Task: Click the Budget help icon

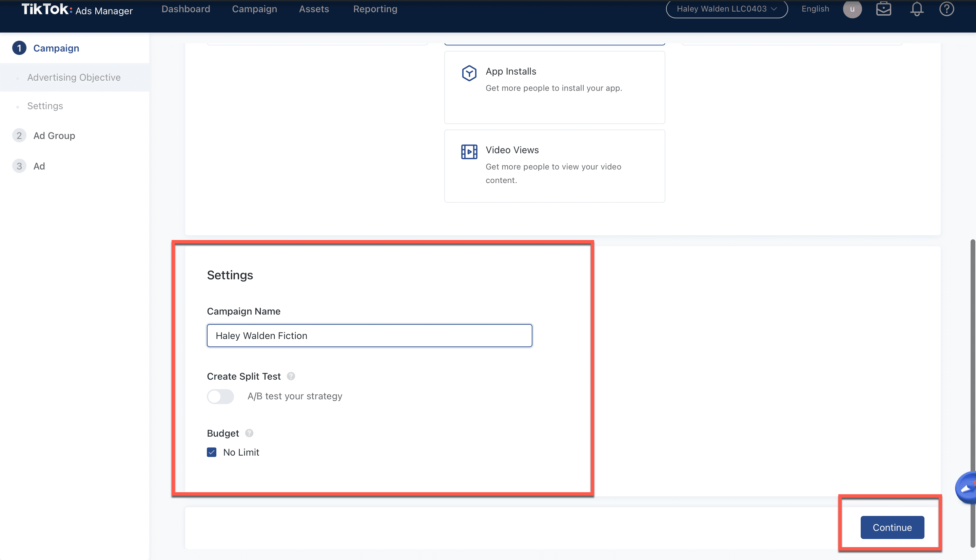Action: [249, 433]
